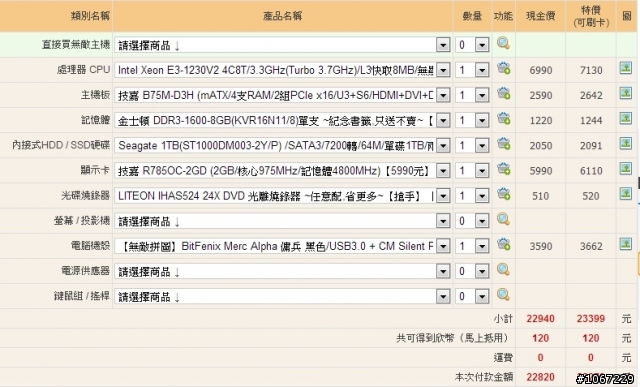Screen dimensions: 640x387
Task: Click the 產品名稱 column header
Action: pos(282,16)
